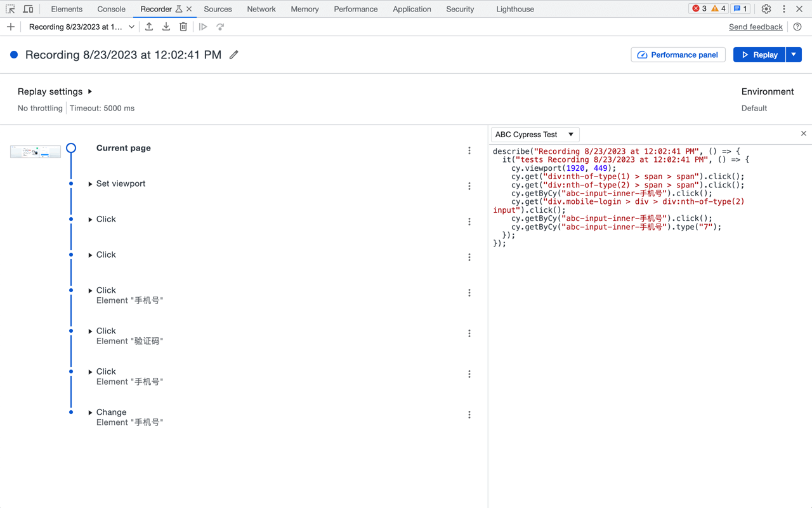Click the Current page screenshot thumbnail
This screenshot has height=508, width=812.
coord(36,151)
